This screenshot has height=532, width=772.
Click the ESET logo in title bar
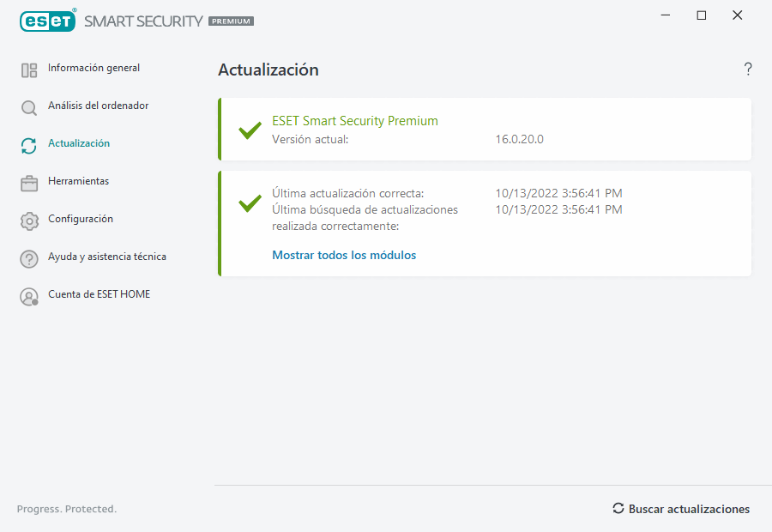(47, 21)
